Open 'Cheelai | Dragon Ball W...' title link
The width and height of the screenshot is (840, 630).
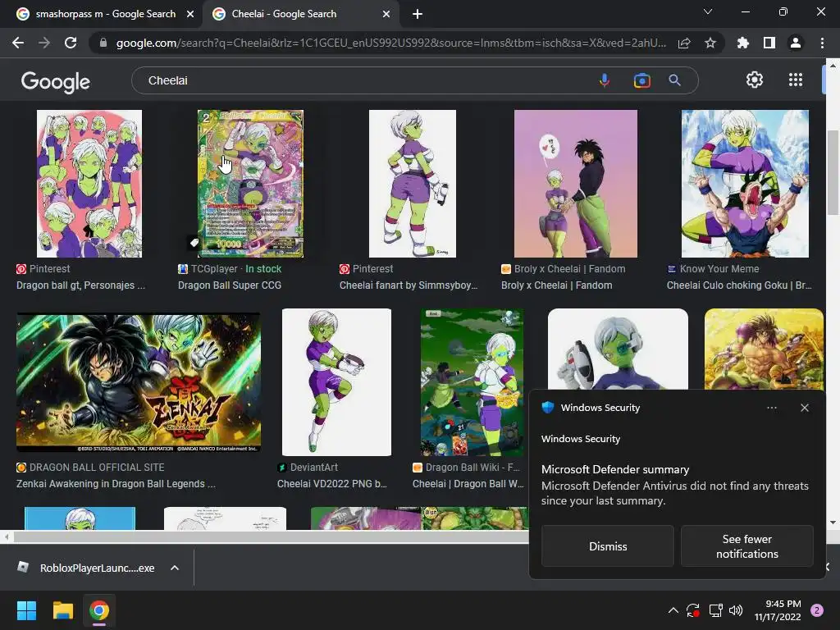(468, 484)
